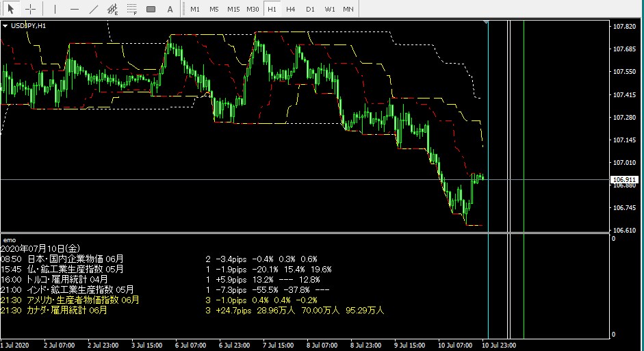
Task: Switch chart to MN monthly timeframe
Action: click(x=348, y=9)
